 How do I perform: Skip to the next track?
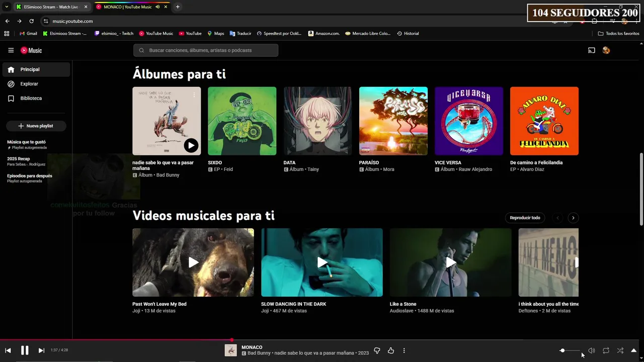click(41, 350)
